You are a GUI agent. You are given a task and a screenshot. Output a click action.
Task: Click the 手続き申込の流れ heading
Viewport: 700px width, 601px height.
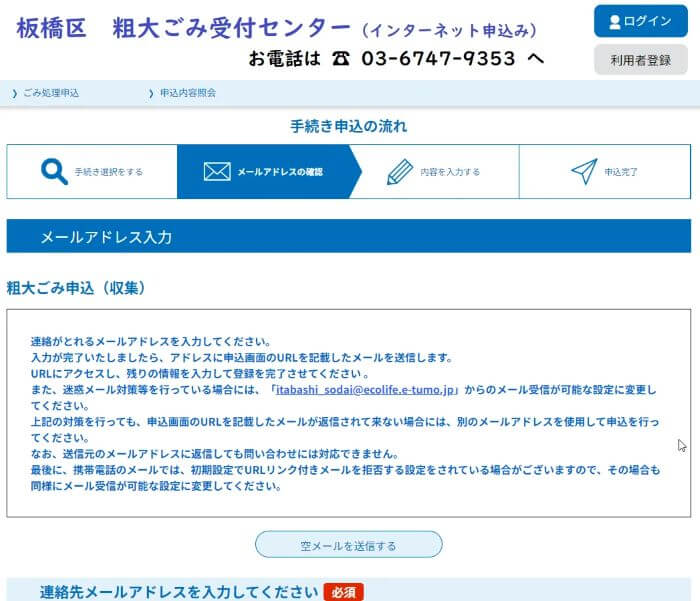point(349,126)
